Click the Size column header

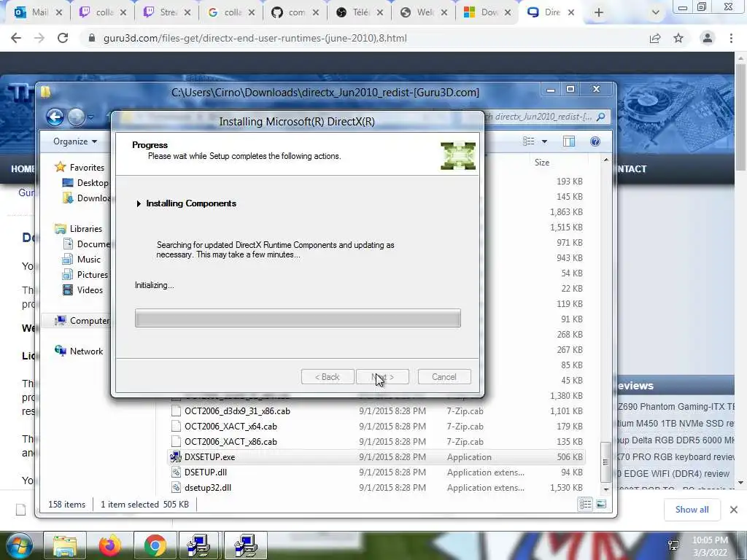[542, 163]
